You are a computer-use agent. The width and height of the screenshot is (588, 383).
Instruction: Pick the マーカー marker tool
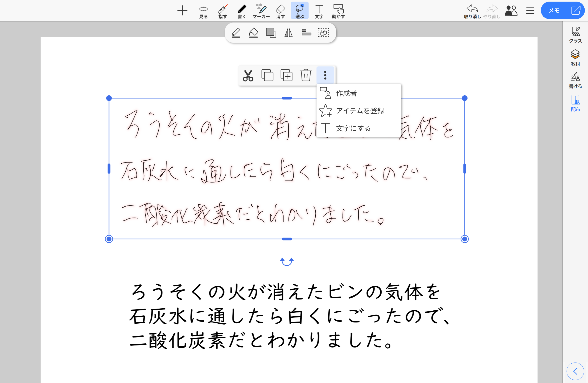[x=261, y=11]
